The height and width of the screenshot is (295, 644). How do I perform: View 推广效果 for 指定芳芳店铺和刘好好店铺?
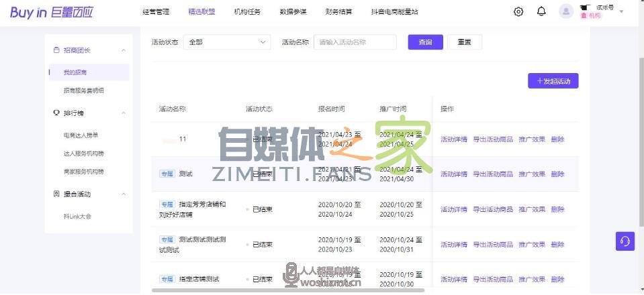tap(532, 209)
